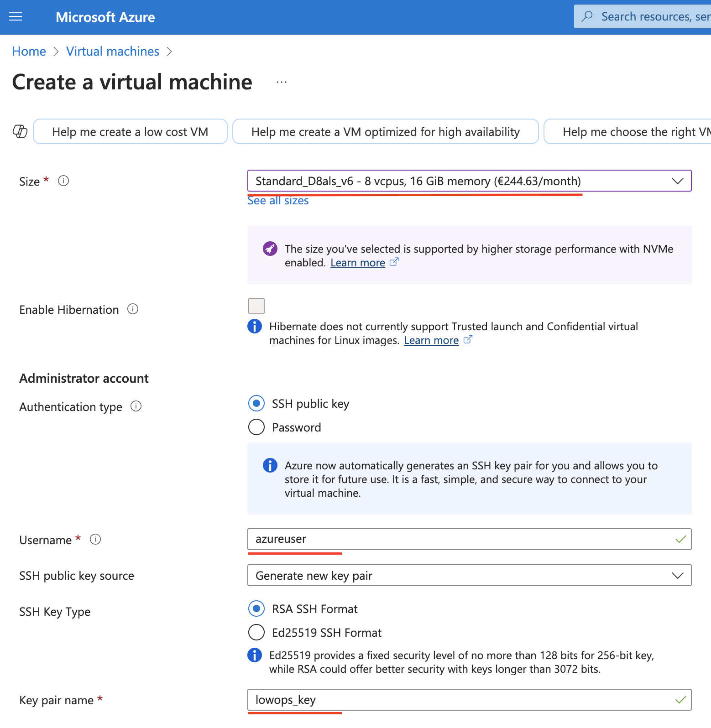Click See all sizes link
The width and height of the screenshot is (711, 728).
point(278,201)
